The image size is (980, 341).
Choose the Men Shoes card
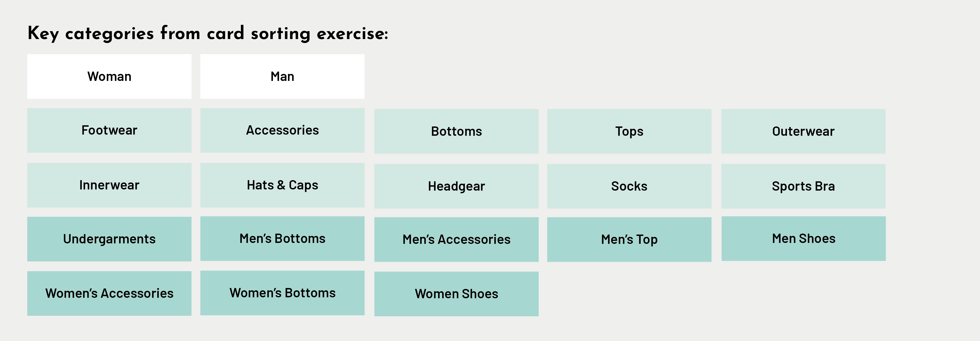803,239
